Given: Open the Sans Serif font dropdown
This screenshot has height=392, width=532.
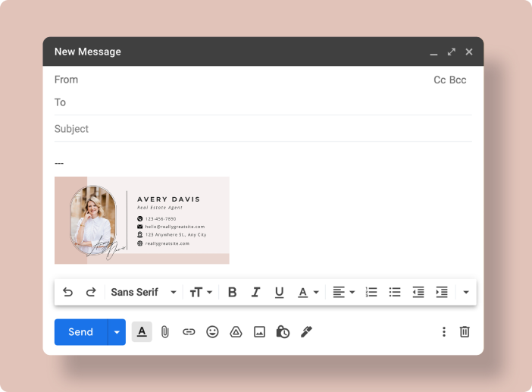Looking at the screenshot, I should (142, 292).
